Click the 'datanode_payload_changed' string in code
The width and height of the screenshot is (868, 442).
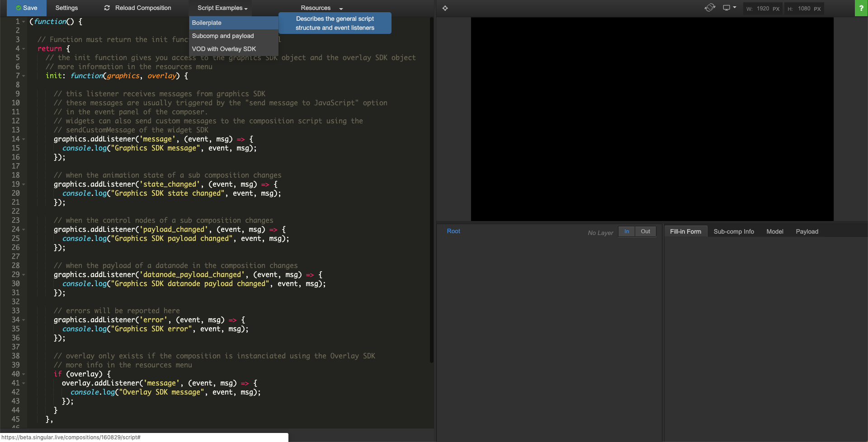(192, 275)
